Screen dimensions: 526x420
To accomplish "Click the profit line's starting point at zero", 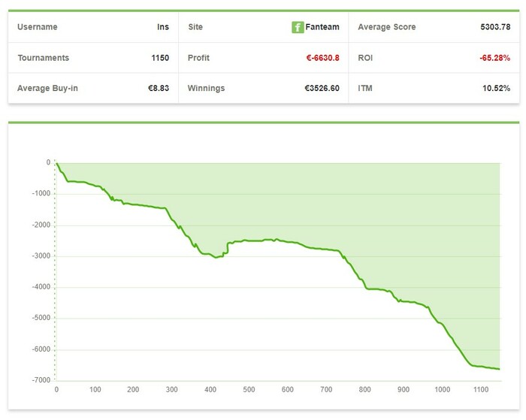I will click(56, 163).
